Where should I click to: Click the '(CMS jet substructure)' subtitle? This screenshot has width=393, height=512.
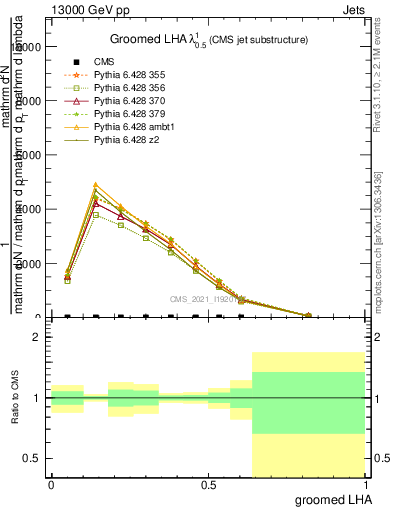pos(258,40)
